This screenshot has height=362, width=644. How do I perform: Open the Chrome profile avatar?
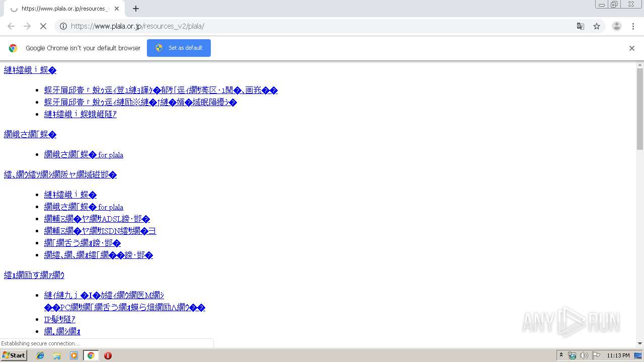(616, 26)
